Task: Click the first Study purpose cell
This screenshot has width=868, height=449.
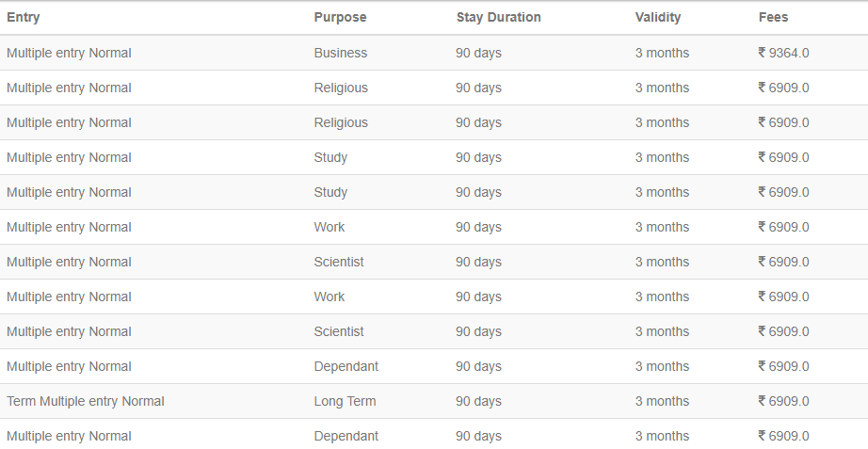Action: [330, 157]
